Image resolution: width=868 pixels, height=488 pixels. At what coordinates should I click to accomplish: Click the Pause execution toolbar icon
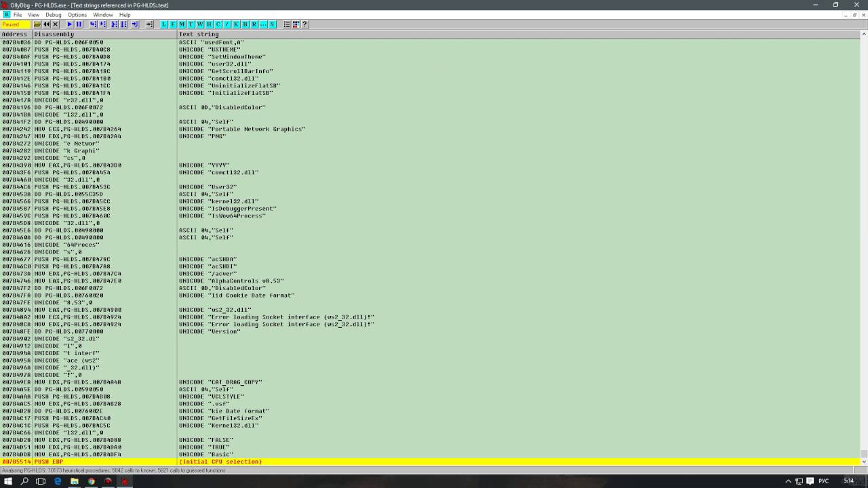click(79, 24)
